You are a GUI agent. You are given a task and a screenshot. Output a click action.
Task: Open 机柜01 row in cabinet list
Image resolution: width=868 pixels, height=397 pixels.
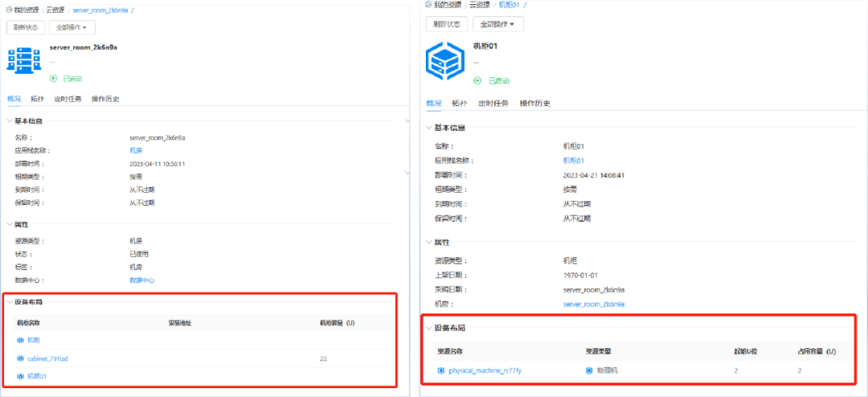[37, 376]
